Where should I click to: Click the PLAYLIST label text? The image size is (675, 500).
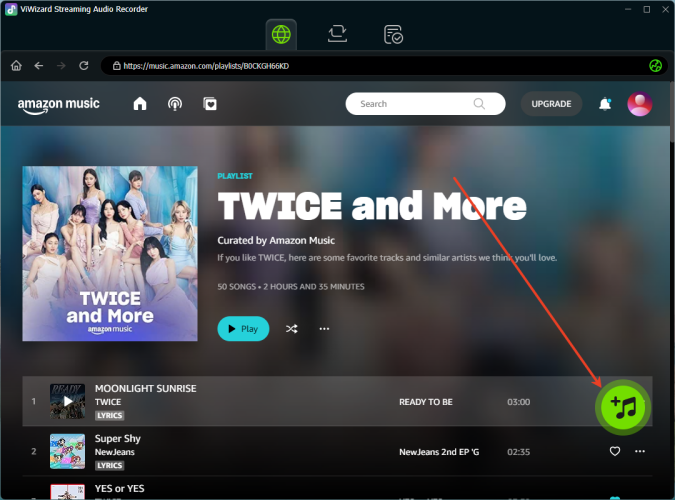pyautogui.click(x=235, y=176)
